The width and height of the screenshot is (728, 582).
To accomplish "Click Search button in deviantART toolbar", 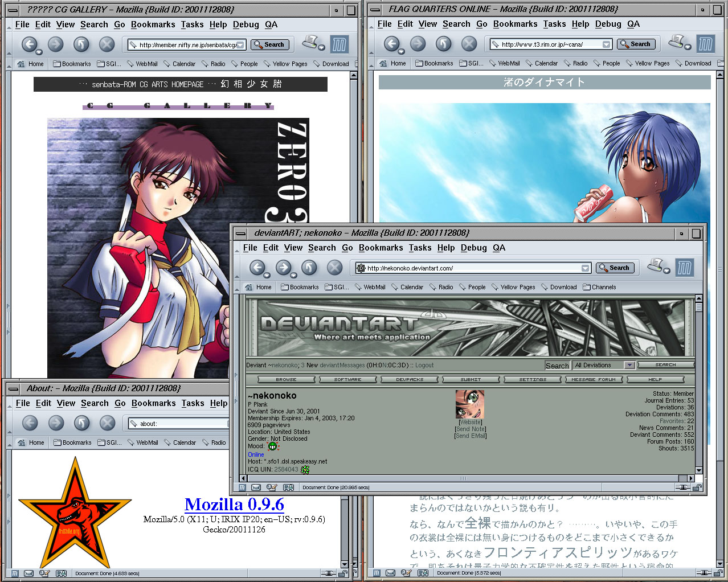I will point(615,268).
